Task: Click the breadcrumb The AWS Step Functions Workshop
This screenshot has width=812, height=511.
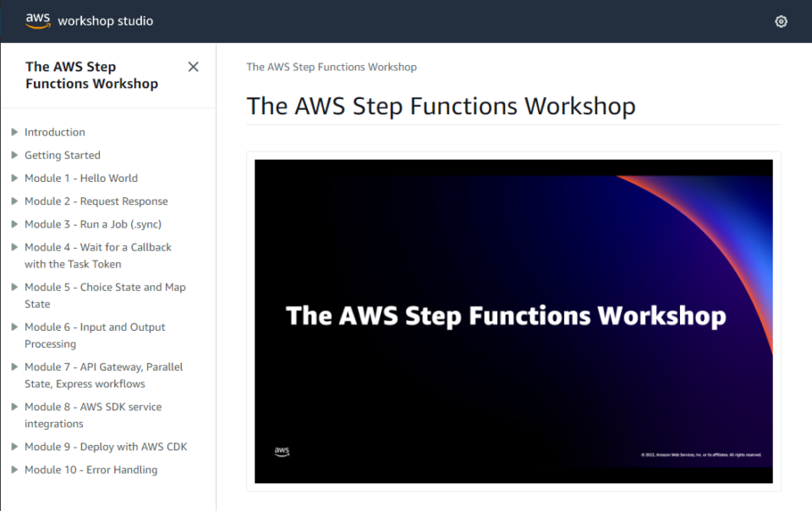Action: 332,67
